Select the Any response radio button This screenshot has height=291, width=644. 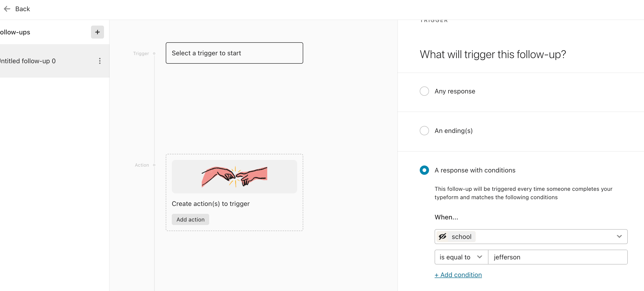424,91
